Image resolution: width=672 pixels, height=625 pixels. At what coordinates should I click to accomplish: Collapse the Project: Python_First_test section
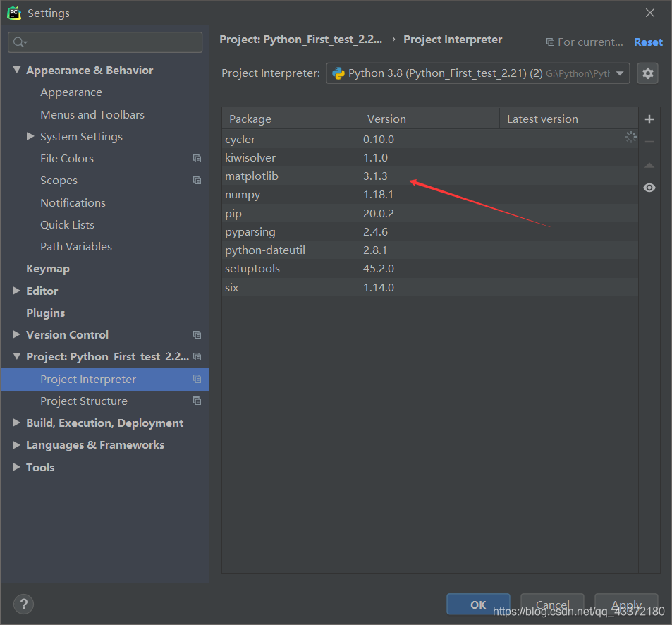point(17,356)
